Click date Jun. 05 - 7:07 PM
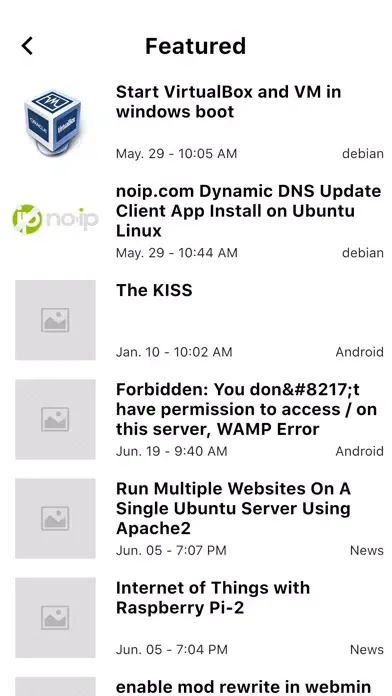392x696 pixels. [x=171, y=550]
